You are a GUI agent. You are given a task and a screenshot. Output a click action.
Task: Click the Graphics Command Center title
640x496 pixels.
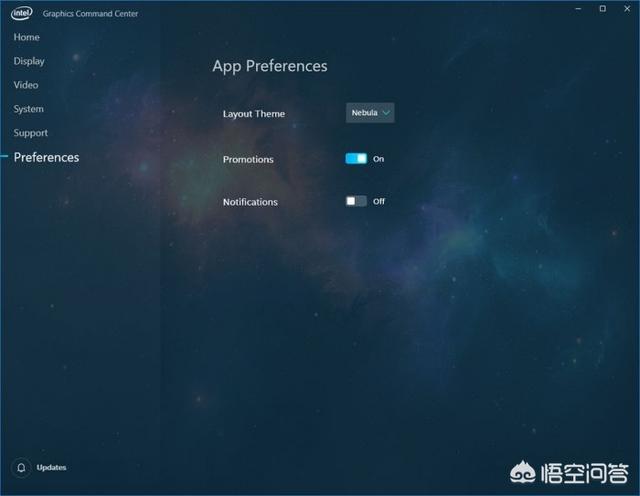[90, 13]
